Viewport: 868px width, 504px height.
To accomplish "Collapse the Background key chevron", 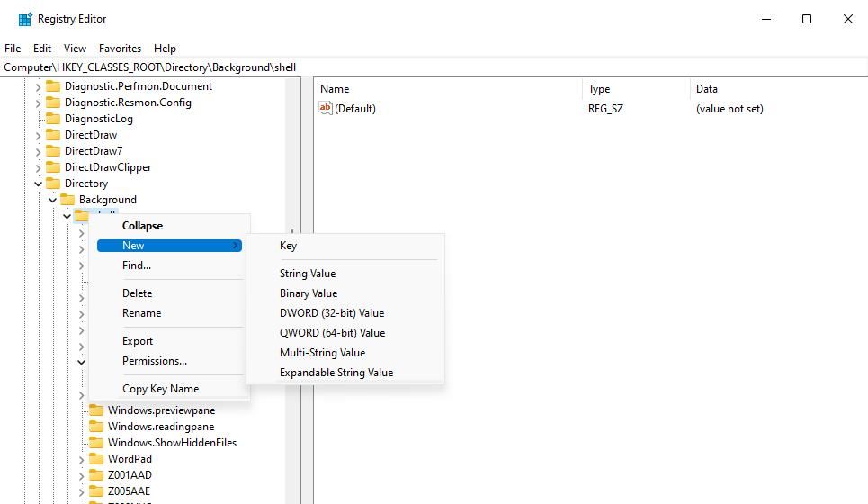I will (x=52, y=200).
